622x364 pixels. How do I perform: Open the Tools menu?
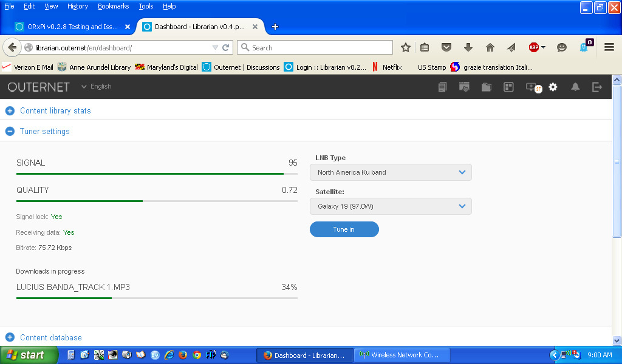tap(146, 6)
